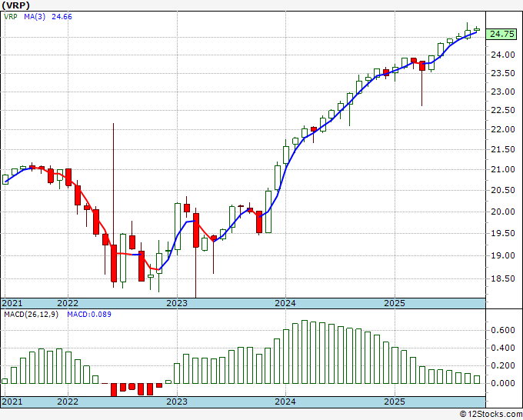The image size is (523, 420).
Task: Click 2023 on the MACD timeline
Action: click(177, 402)
